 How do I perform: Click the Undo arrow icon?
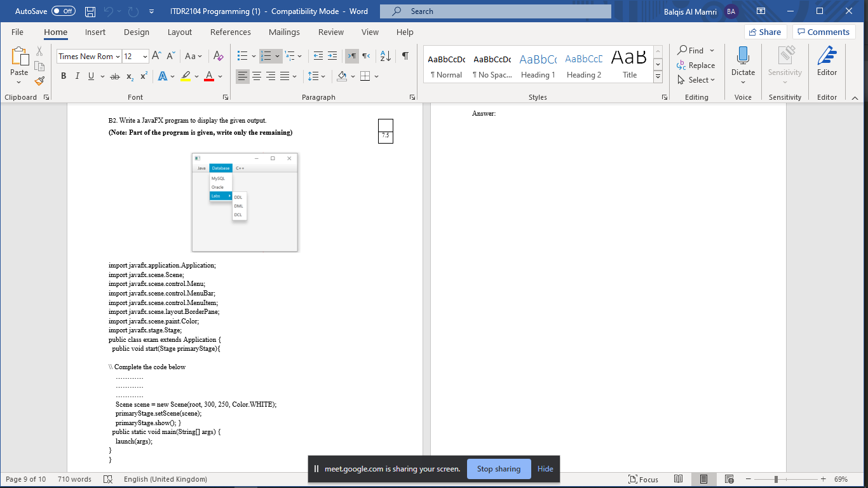point(108,11)
